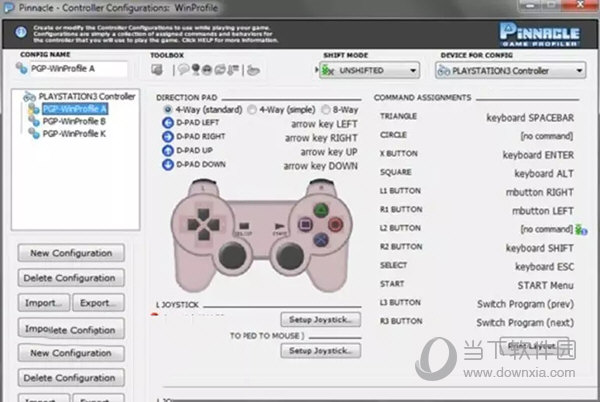Click the directional pad on the gamepad image
Screen dimensions: 600x402
click(203, 225)
